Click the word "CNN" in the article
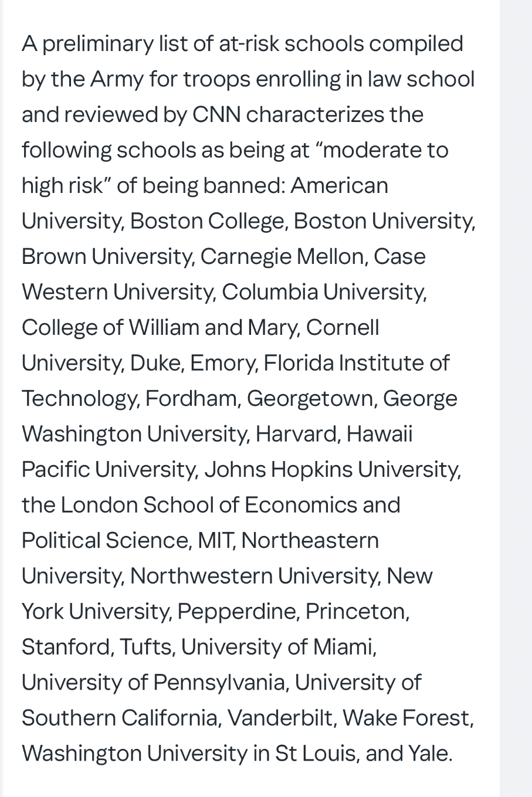The width and height of the screenshot is (532, 797). [x=216, y=114]
